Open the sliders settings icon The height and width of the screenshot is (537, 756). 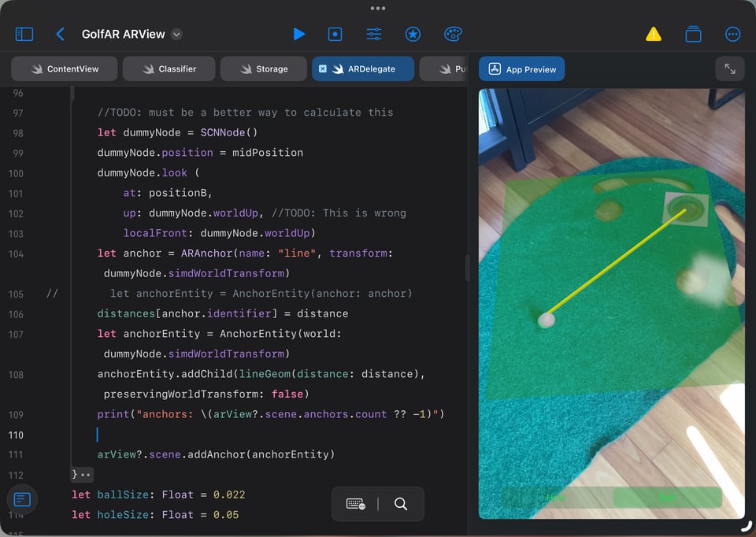point(374,34)
